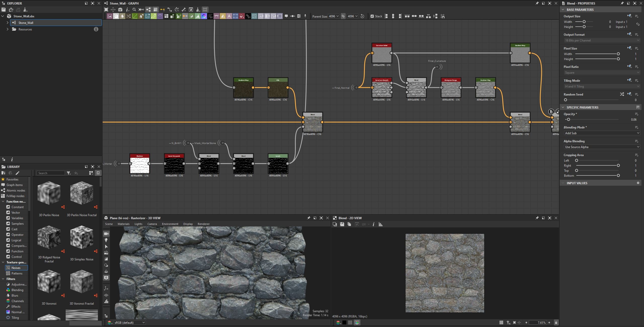Add a Blur node from the node toolbar

pos(122,16)
